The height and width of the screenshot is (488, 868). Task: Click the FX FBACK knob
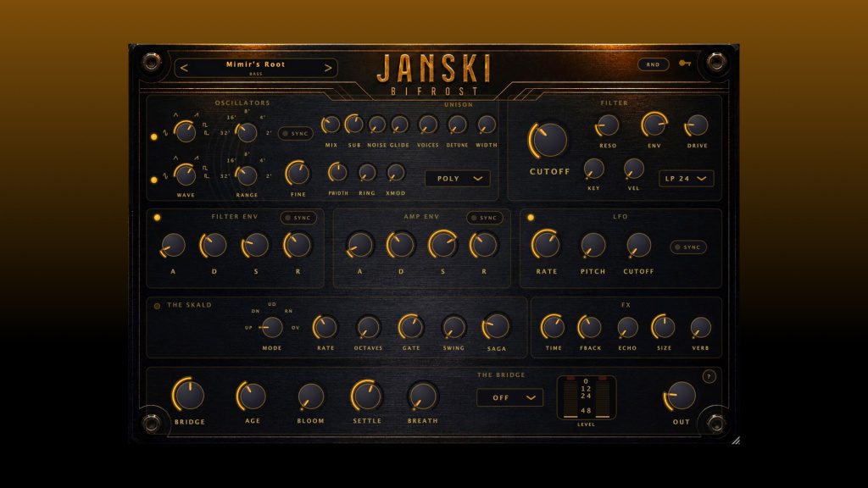(590, 327)
